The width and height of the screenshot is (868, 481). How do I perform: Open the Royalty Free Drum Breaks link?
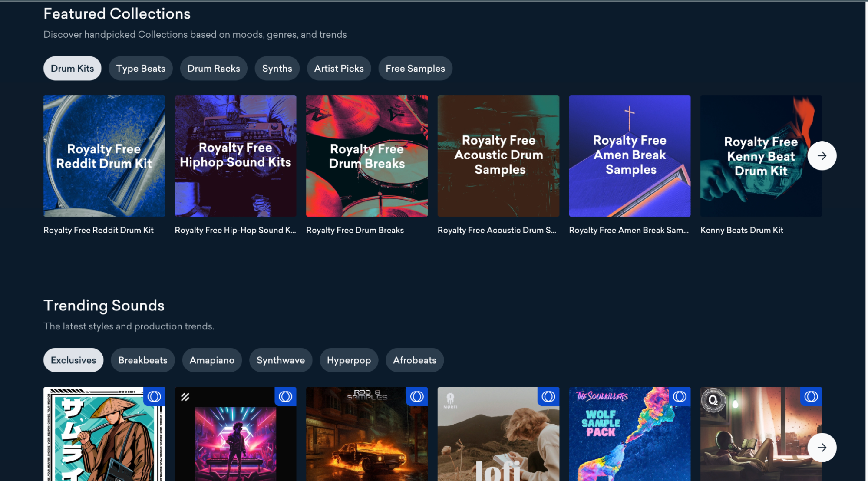click(355, 230)
